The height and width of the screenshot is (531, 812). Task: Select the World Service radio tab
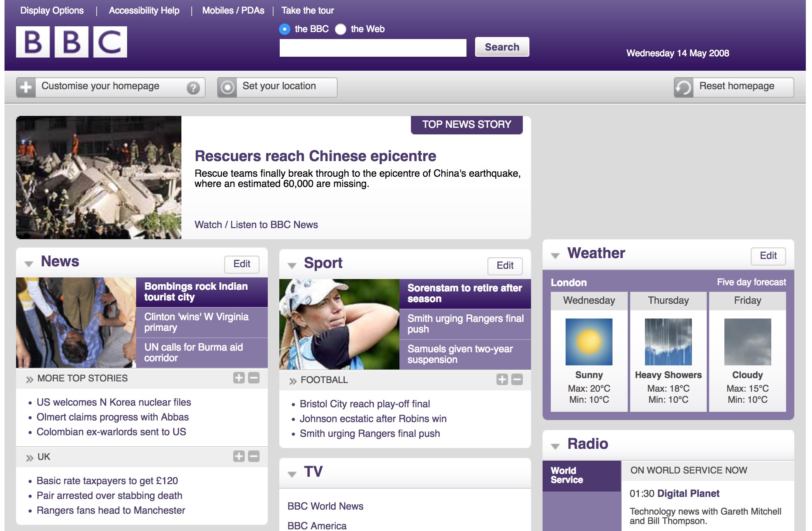point(582,476)
